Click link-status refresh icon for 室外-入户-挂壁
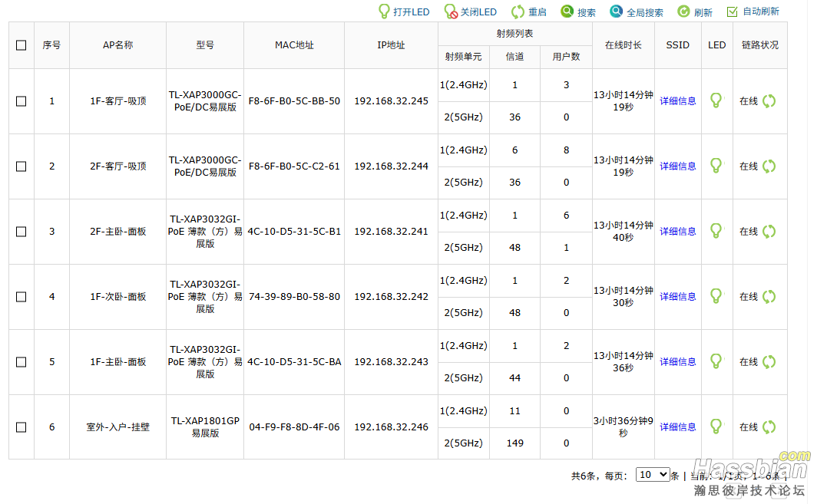 (769, 427)
